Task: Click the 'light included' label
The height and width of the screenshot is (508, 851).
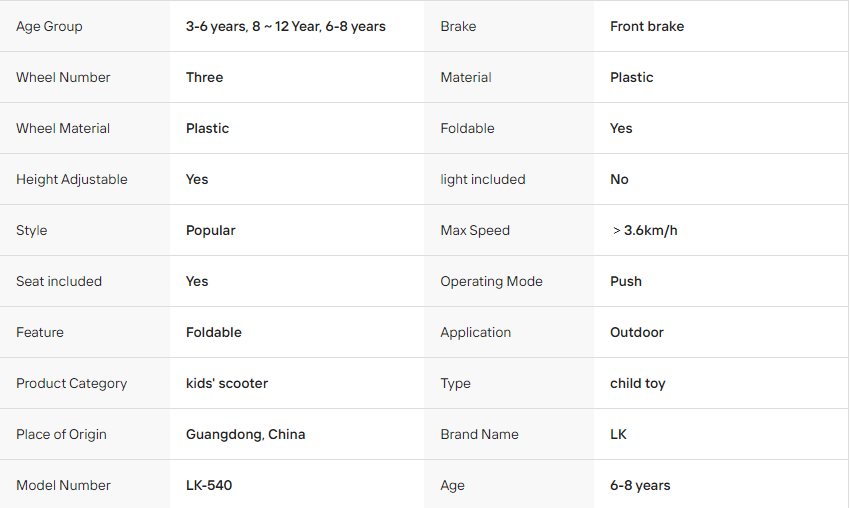Action: 482,179
